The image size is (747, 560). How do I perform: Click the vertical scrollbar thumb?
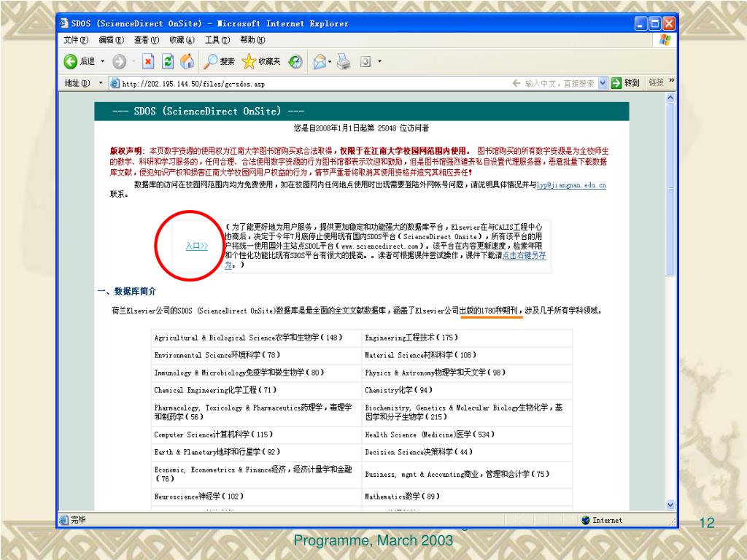point(670,189)
